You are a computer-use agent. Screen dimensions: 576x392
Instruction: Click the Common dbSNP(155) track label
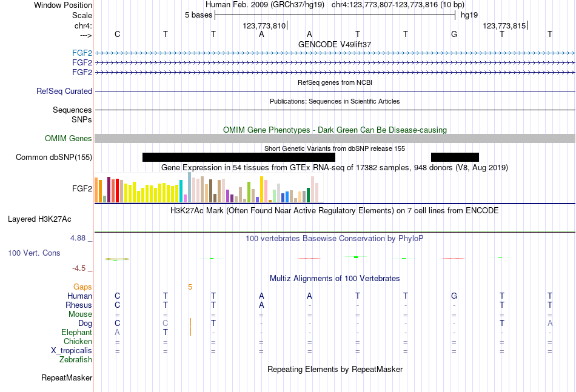tap(54, 157)
